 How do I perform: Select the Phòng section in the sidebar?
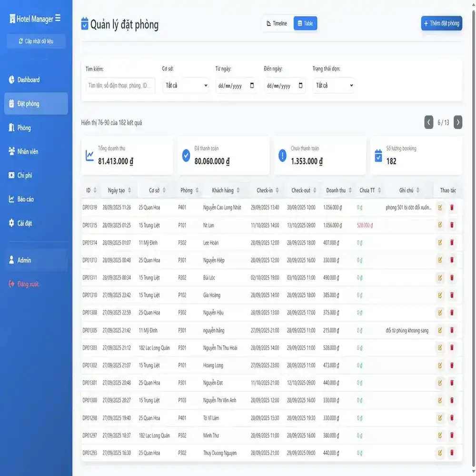tap(23, 127)
